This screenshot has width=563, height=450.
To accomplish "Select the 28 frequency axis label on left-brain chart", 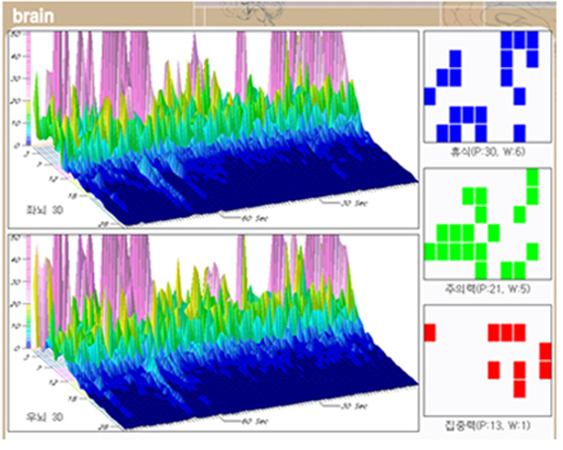I will (x=104, y=224).
